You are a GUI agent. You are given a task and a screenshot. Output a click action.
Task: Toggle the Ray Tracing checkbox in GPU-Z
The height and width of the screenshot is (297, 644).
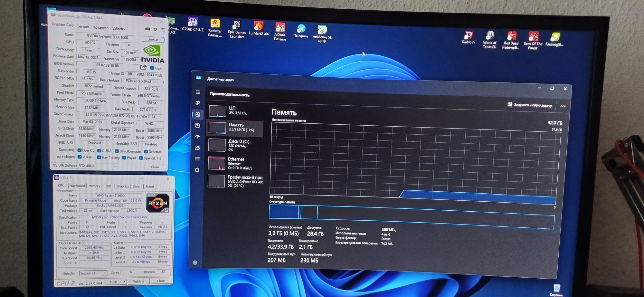click(x=99, y=157)
